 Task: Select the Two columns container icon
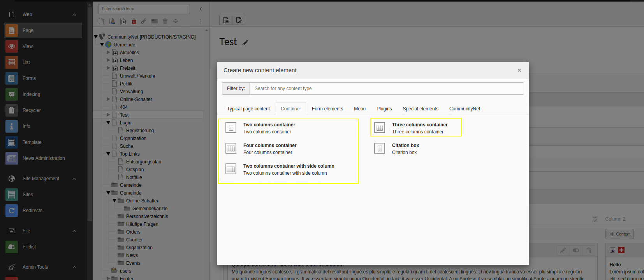[x=231, y=128]
